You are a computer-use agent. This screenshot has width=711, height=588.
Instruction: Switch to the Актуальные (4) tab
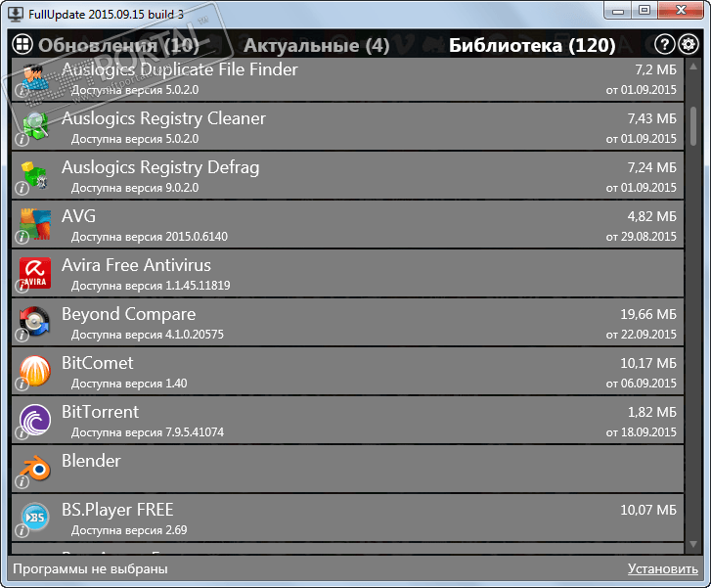point(317,45)
